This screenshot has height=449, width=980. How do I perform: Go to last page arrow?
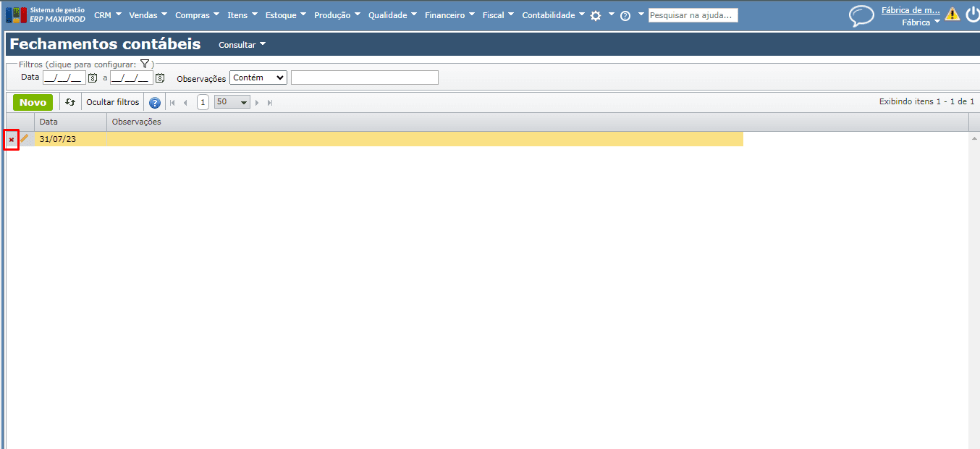click(269, 103)
